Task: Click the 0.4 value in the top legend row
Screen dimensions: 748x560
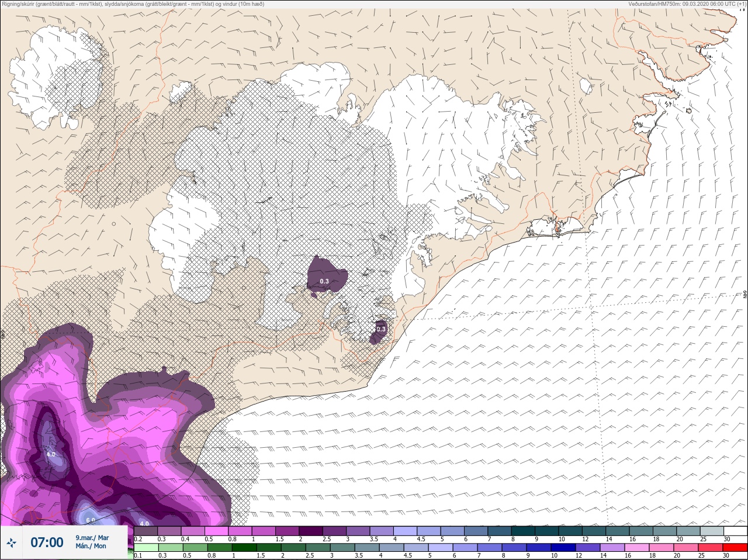Action: click(185, 539)
